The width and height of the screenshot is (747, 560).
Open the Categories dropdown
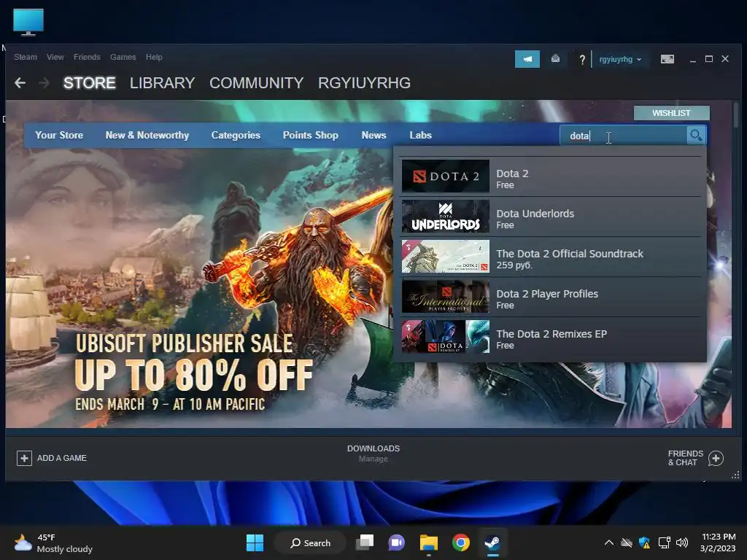pos(236,135)
